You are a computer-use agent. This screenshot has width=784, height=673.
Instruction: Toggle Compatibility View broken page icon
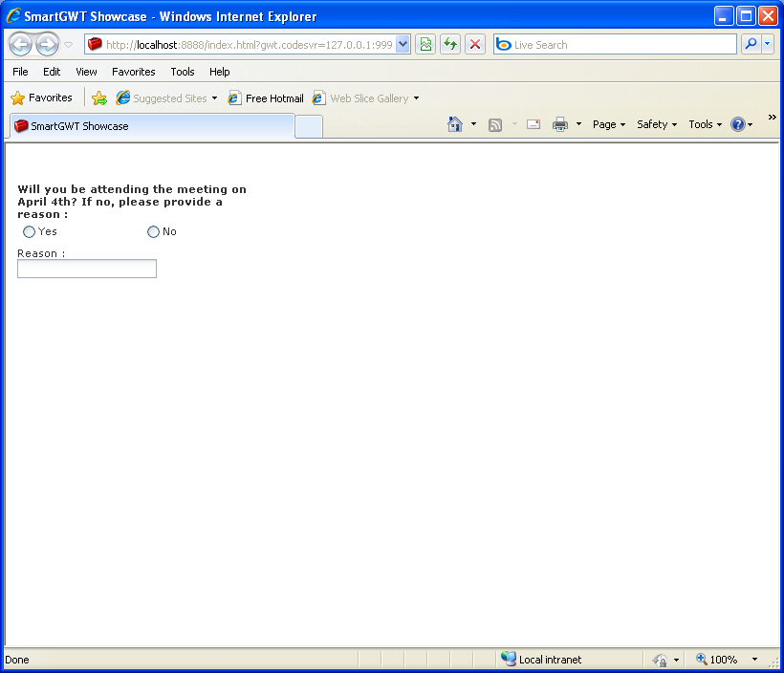(x=425, y=45)
